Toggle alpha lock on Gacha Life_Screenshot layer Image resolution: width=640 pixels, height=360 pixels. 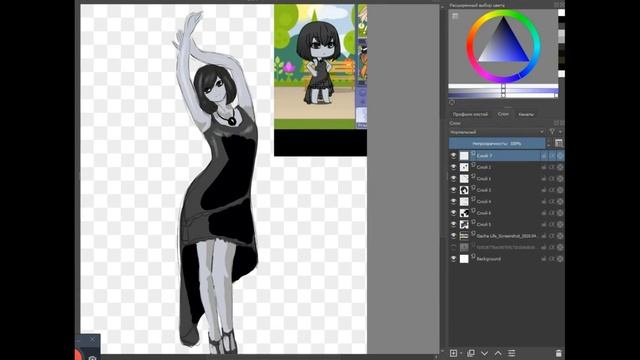(560, 236)
